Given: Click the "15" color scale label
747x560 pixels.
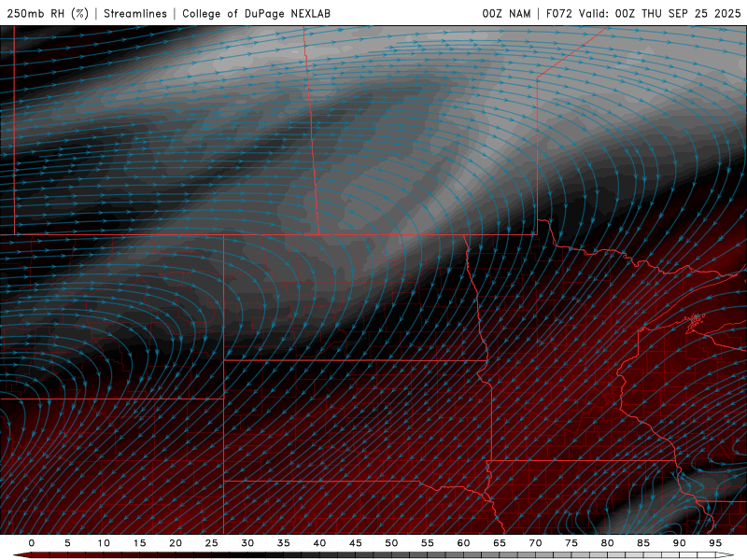Looking at the screenshot, I should click(x=139, y=543).
